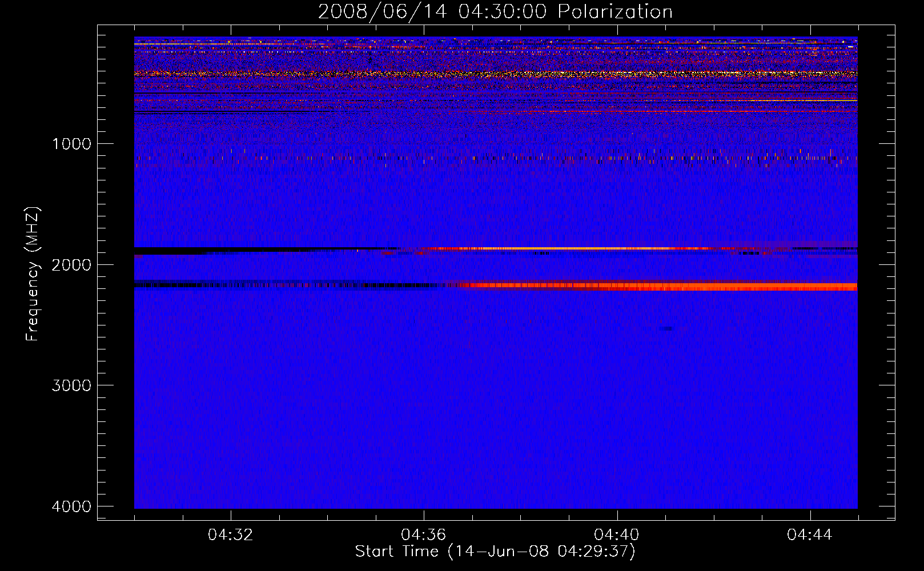Click the 04:32 time tick label
The height and width of the screenshot is (571, 924).
pyautogui.click(x=231, y=535)
